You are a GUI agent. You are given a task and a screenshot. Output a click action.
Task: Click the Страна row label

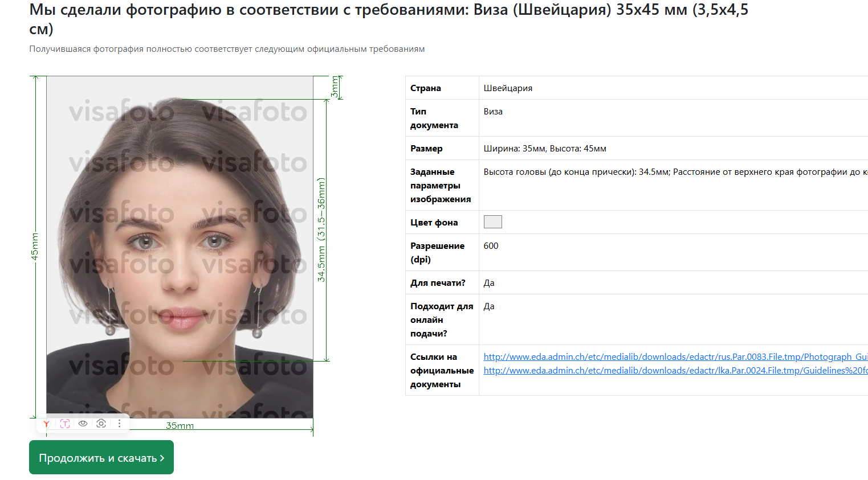426,88
